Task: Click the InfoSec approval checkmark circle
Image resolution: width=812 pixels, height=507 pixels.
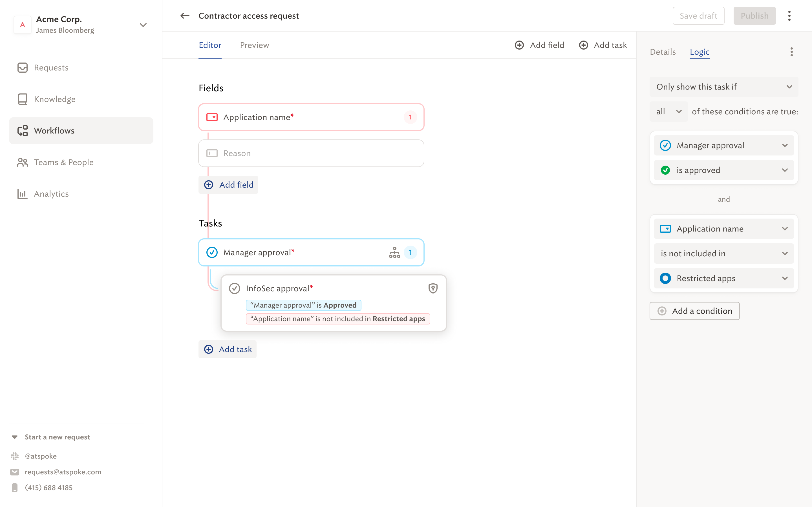Action: click(x=235, y=288)
